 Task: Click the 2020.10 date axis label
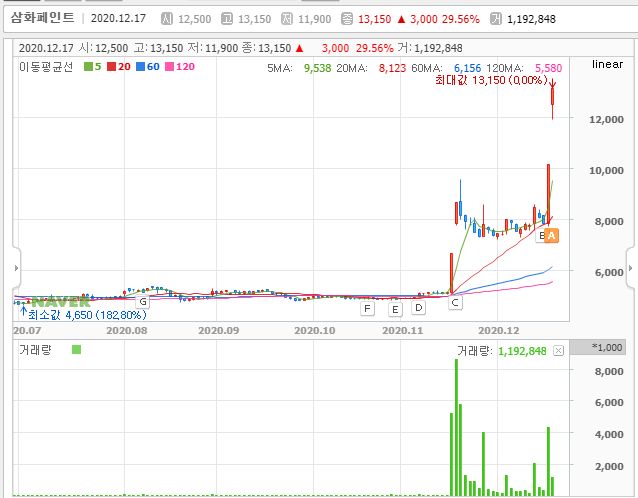coord(315,330)
